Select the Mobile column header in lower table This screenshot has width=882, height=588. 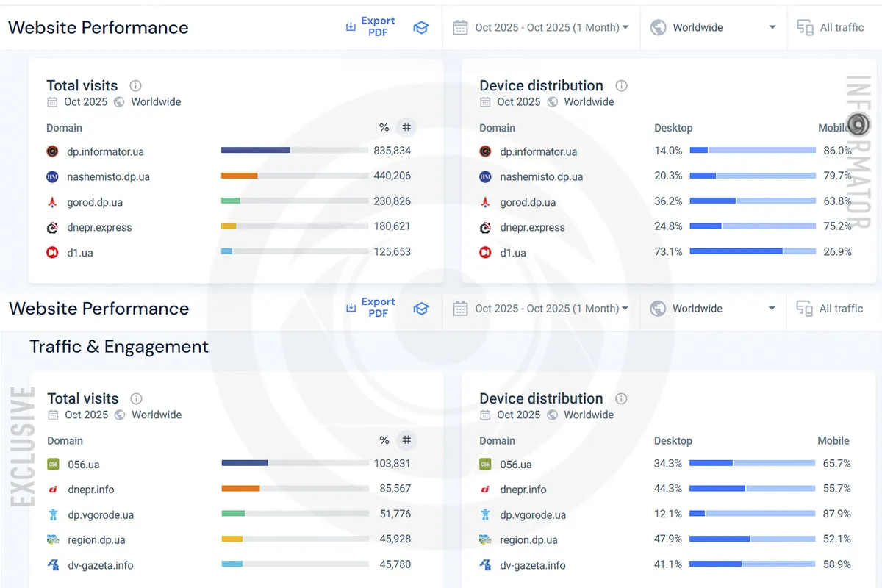[833, 441]
